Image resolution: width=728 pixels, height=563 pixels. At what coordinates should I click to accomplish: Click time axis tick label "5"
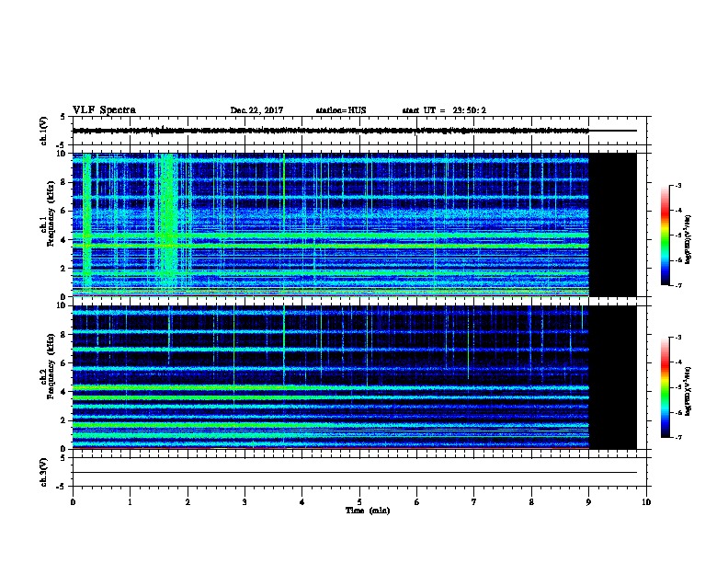click(359, 501)
